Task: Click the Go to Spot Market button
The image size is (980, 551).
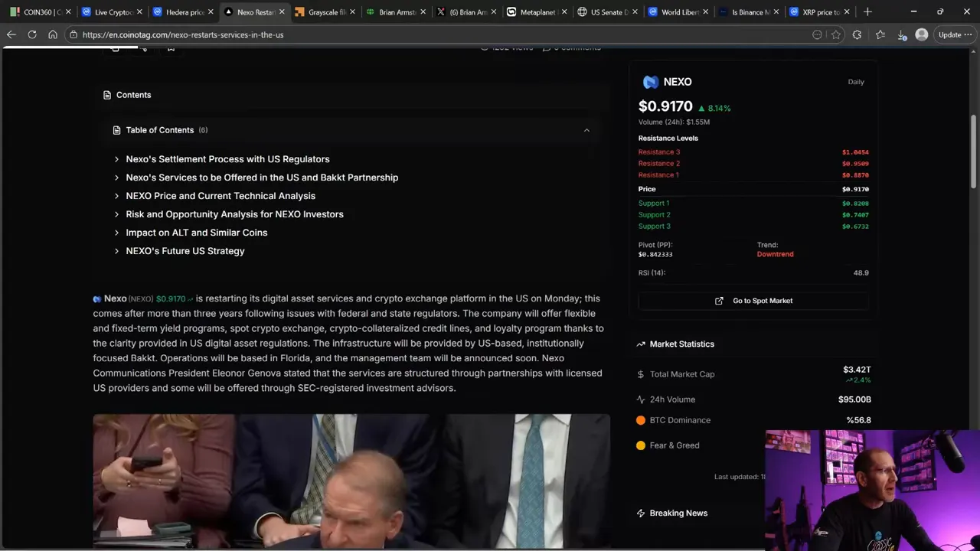Action: 754,300
